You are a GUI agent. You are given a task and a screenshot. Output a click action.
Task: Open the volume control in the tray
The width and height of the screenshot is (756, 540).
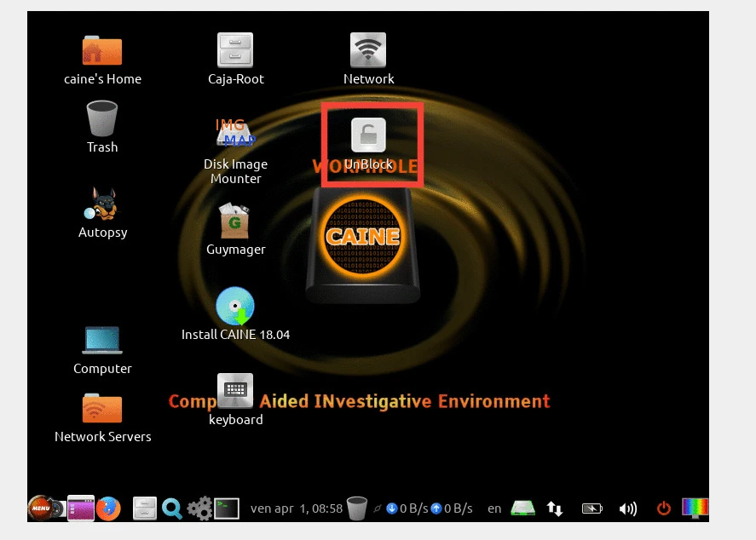[628, 508]
